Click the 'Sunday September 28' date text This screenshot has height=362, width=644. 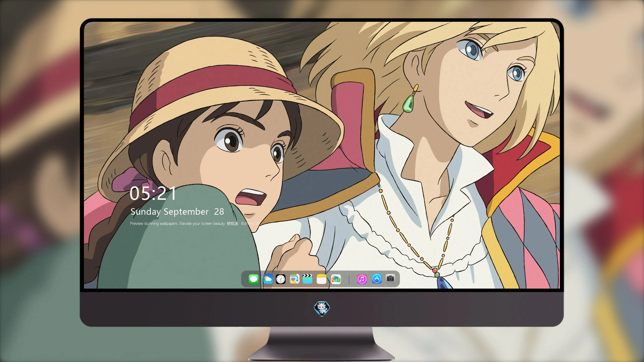[x=177, y=212]
